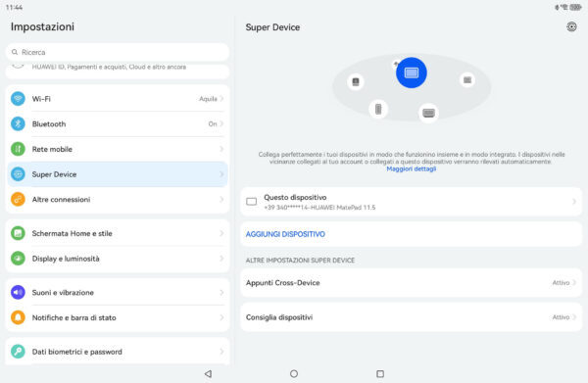Select the keyboard device bubble in the diagram
Screen dimensions: 588x383
428,113
